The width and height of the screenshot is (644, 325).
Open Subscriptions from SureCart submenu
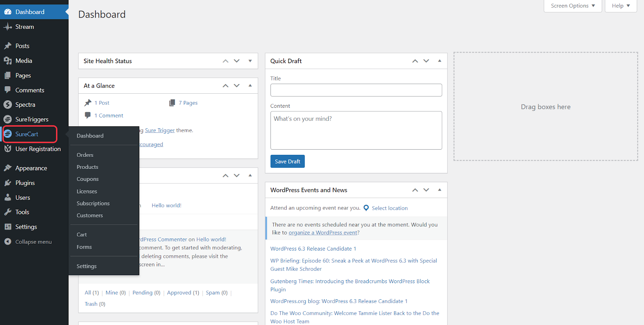click(x=93, y=204)
